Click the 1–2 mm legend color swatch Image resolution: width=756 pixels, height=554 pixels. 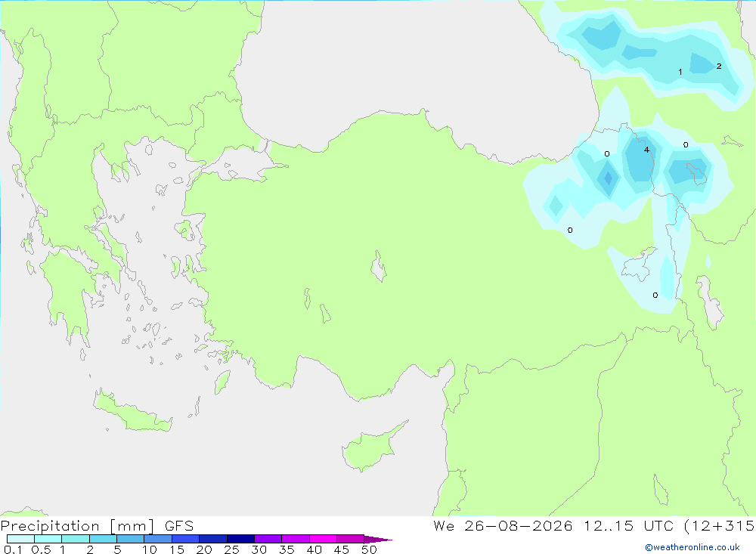[x=76, y=539]
